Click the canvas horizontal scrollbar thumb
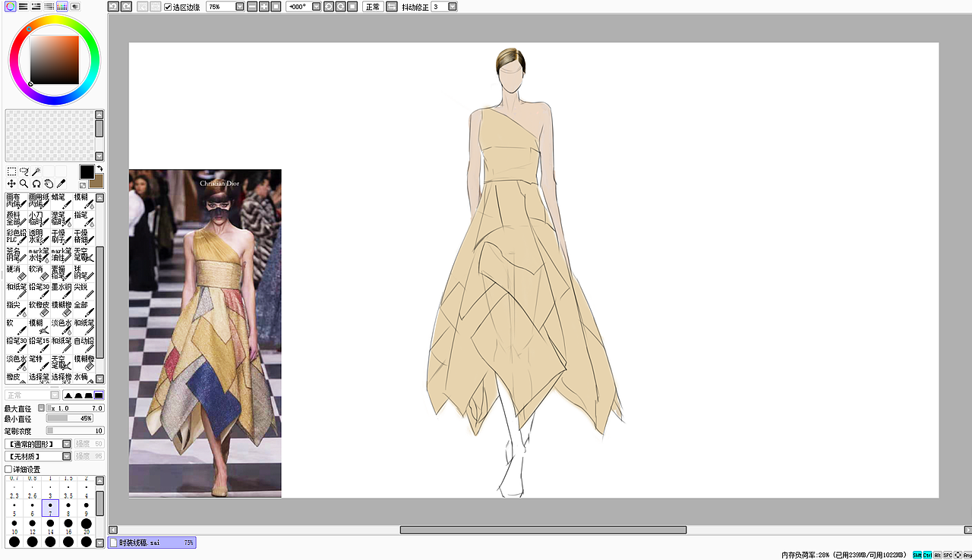The width and height of the screenshot is (972, 560). click(543, 530)
